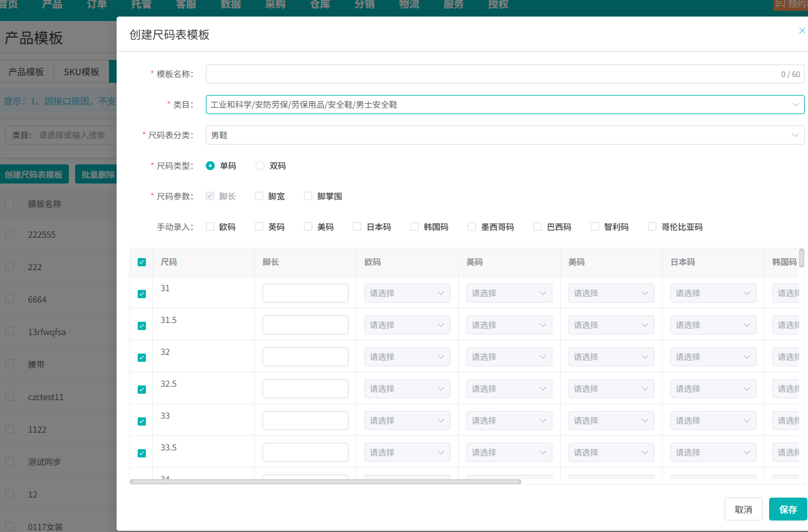Image resolution: width=808 pixels, height=532 pixels.
Task: Check the box for template czctest11
Action: tap(10, 396)
